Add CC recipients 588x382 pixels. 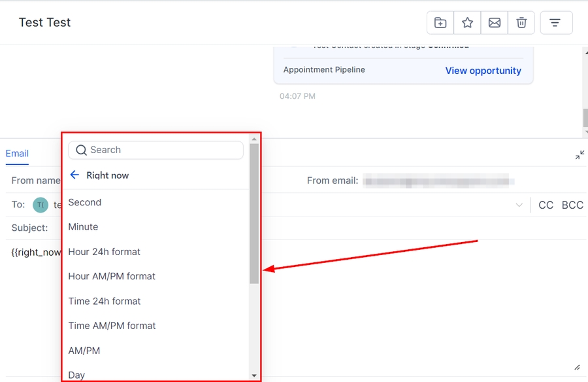(546, 205)
